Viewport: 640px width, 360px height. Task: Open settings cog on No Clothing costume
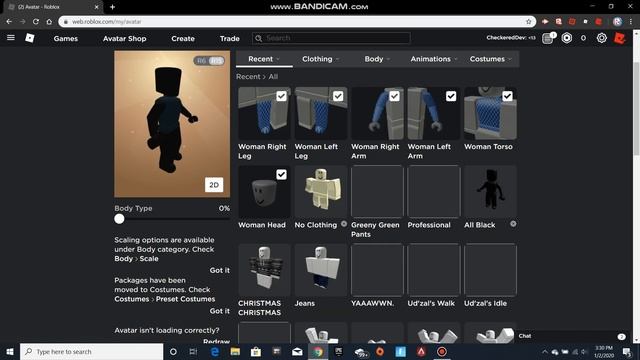(344, 224)
